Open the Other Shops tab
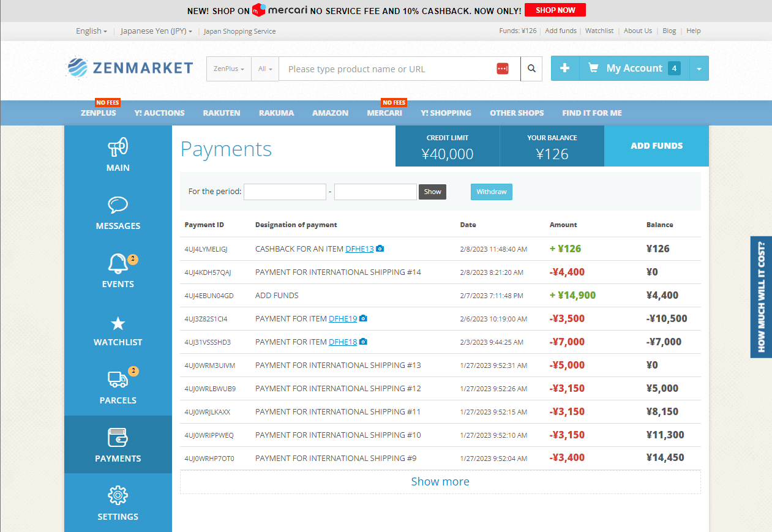772x532 pixels. coord(517,113)
